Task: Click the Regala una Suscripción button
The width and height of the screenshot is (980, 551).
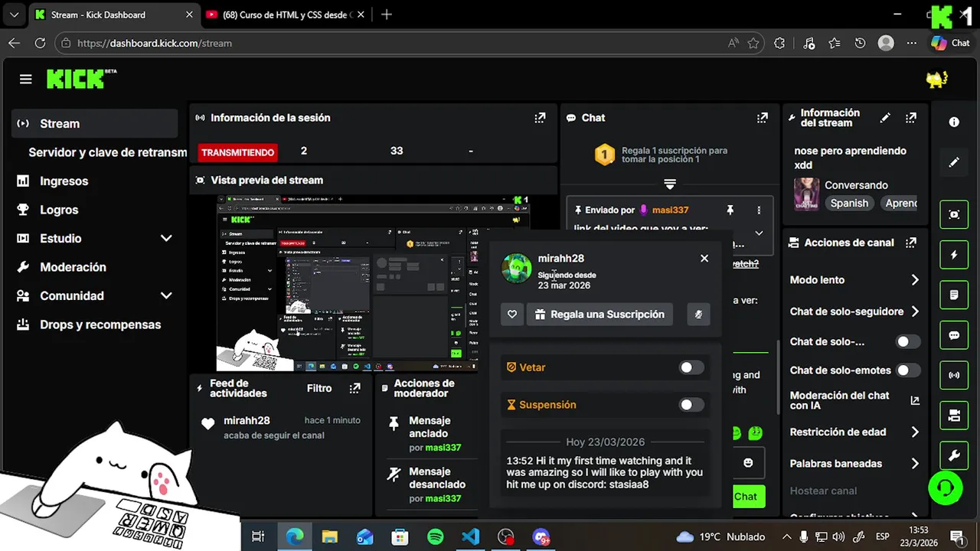Action: pyautogui.click(x=599, y=314)
